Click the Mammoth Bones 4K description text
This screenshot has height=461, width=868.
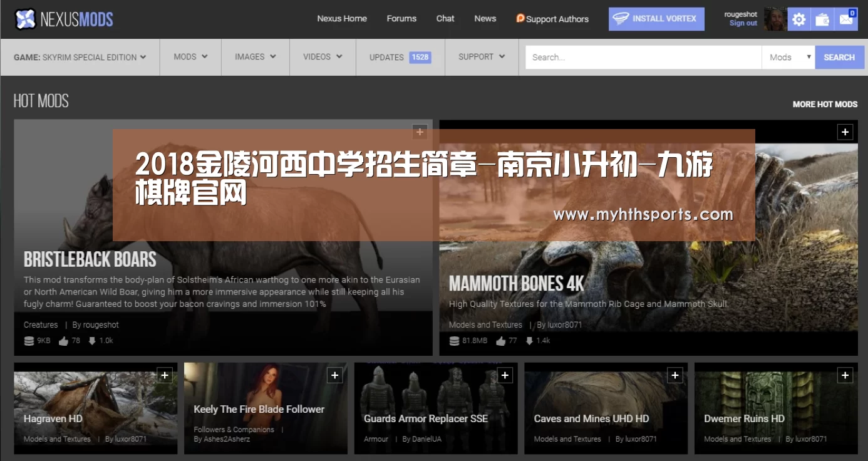[588, 304]
